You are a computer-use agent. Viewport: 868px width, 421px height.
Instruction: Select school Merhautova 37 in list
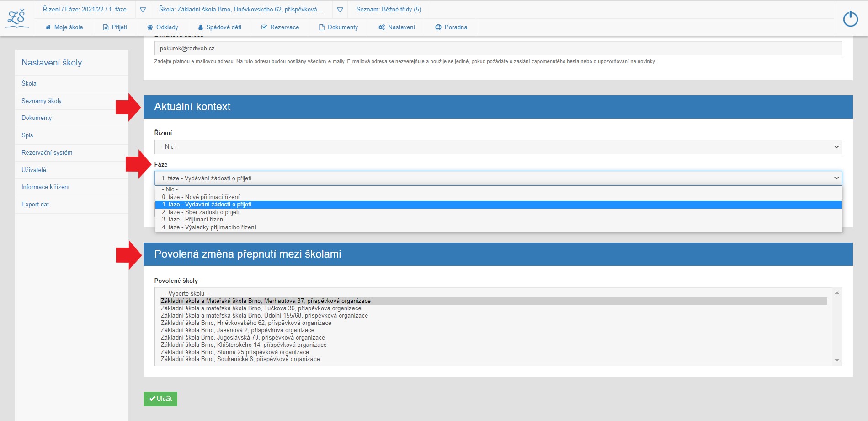494,301
